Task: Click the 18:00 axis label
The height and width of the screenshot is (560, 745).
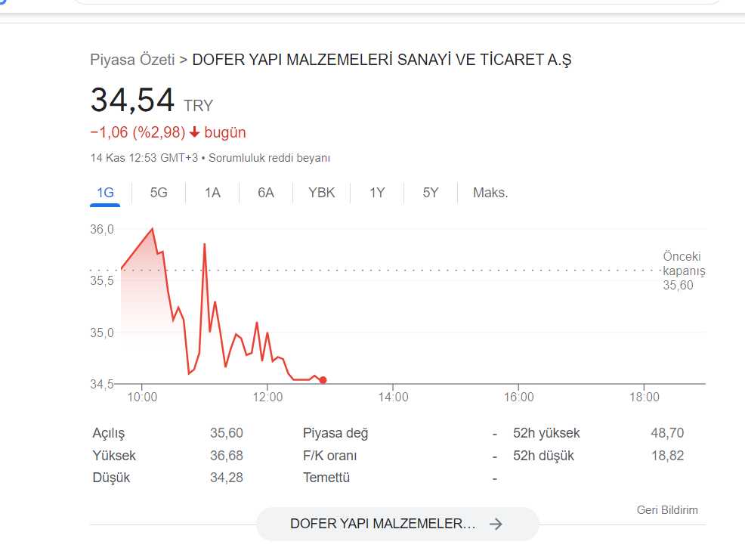Action: pyautogui.click(x=645, y=397)
